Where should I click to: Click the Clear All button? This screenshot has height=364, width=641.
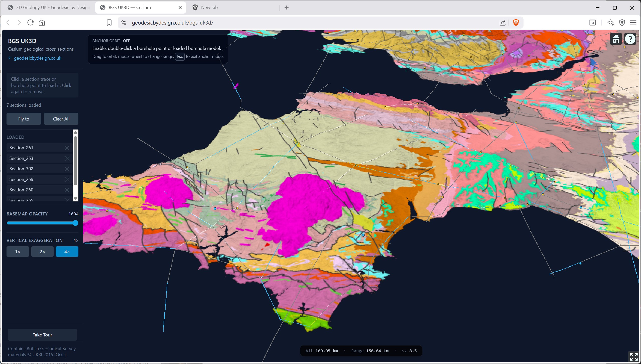61,119
